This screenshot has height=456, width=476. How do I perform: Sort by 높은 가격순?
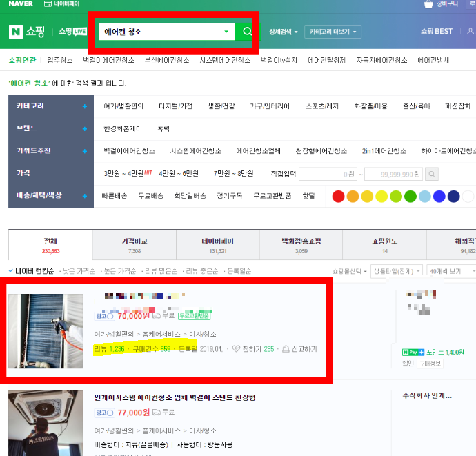[x=120, y=271]
